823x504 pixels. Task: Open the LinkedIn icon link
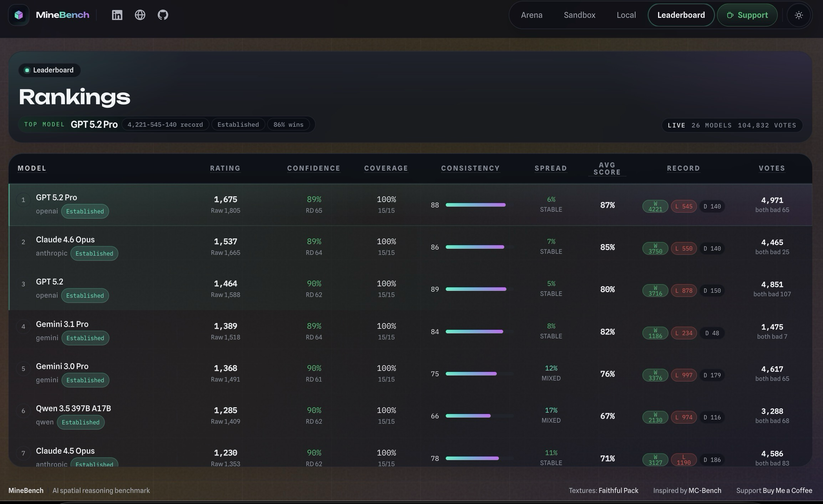117,15
